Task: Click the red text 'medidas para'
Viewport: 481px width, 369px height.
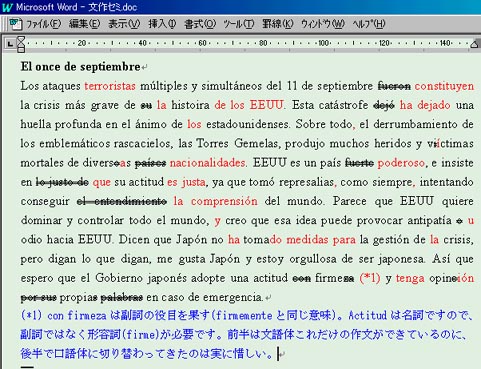Action: tap(321, 240)
